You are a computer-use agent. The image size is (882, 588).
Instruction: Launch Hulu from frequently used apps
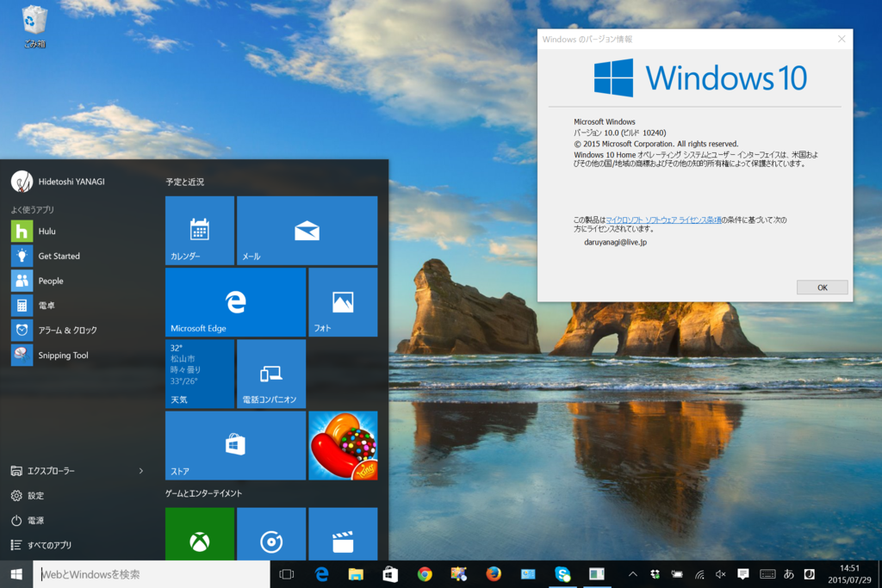point(78,231)
